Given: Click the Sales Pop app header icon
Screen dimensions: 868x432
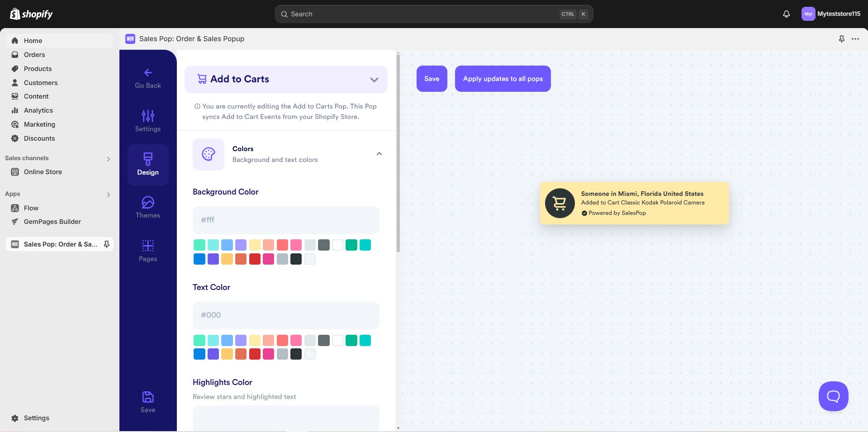Looking at the screenshot, I should pyautogui.click(x=130, y=39).
